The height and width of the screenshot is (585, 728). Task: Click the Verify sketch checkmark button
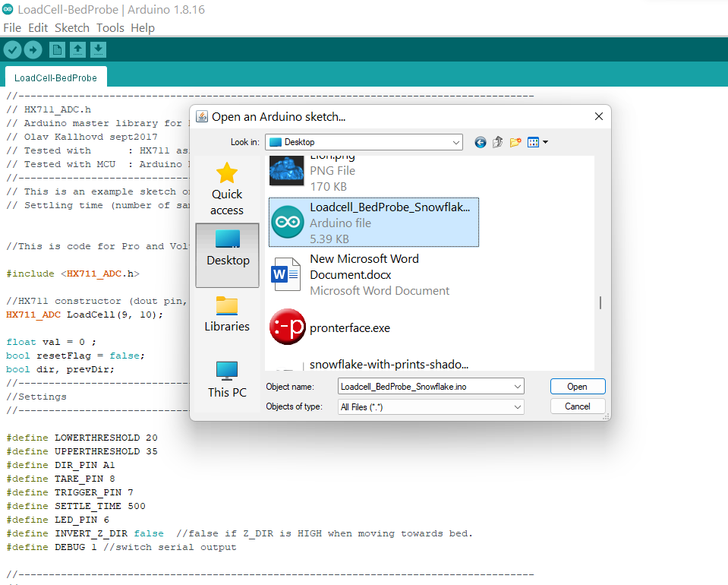pos(12,50)
